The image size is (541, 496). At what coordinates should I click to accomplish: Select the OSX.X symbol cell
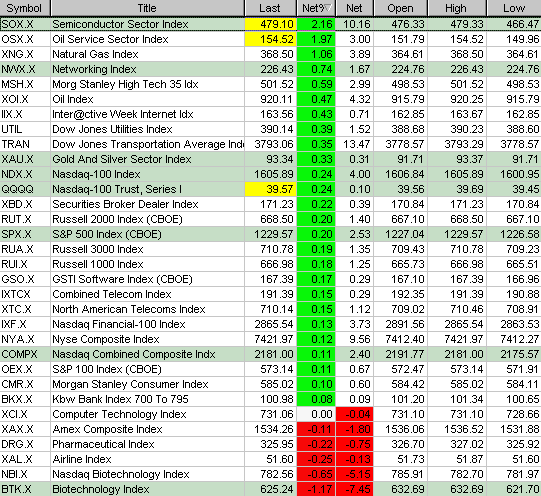(25, 39)
